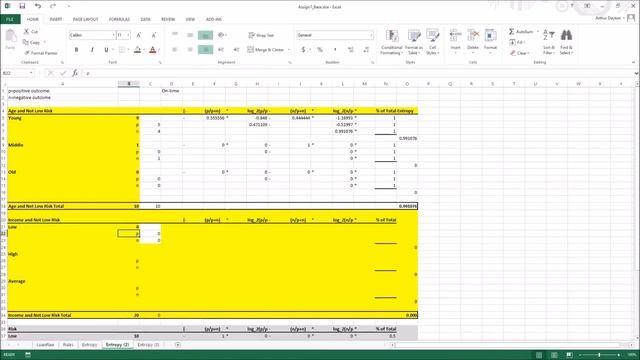Toggle italic formatting

(x=91, y=50)
